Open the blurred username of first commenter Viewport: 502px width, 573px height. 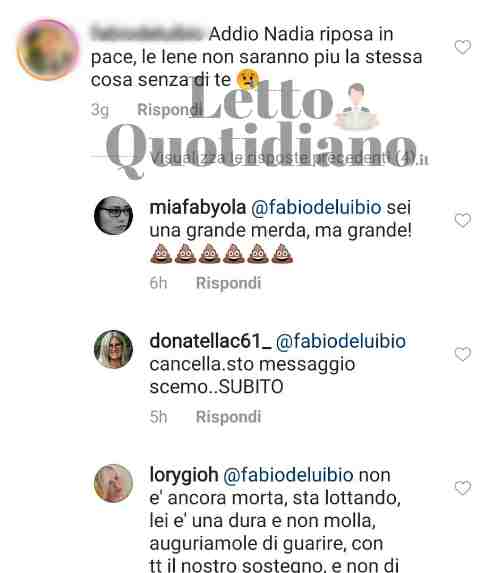[x=147, y=34]
